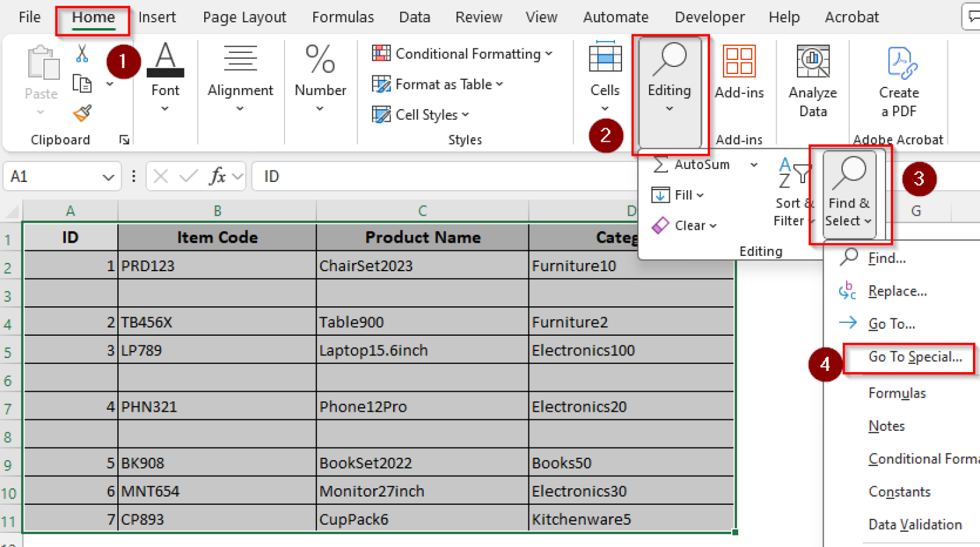Image resolution: width=980 pixels, height=547 pixels.
Task: Open the Clear eraser tool
Action: click(x=660, y=225)
